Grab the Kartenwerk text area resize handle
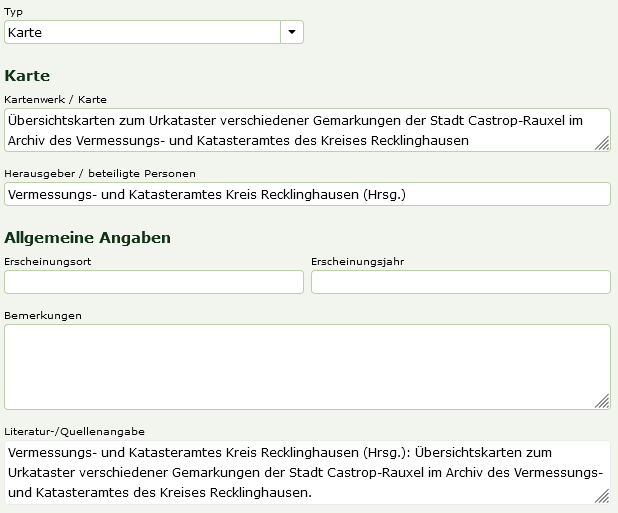Screen dimensions: 618x513 coord(602,143)
